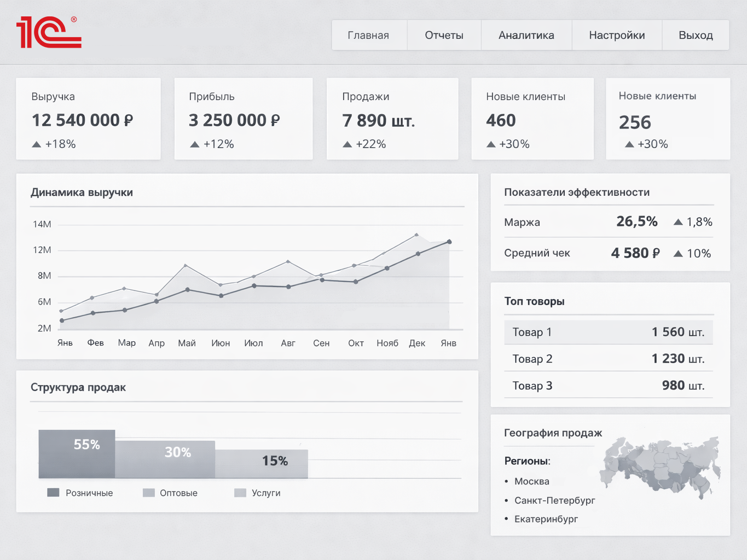This screenshot has height=560, width=747.
Task: Click the Авг label on the chart axis
Action: click(288, 343)
